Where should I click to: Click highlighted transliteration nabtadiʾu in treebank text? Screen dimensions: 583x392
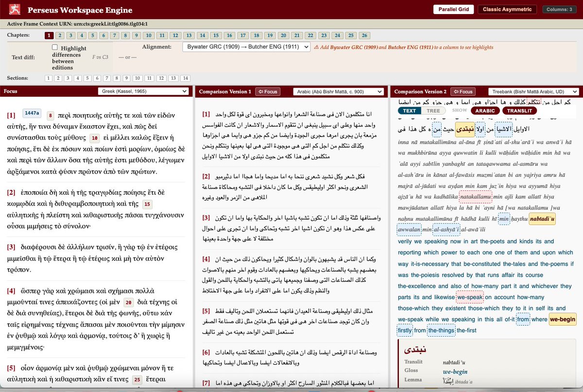(x=542, y=219)
